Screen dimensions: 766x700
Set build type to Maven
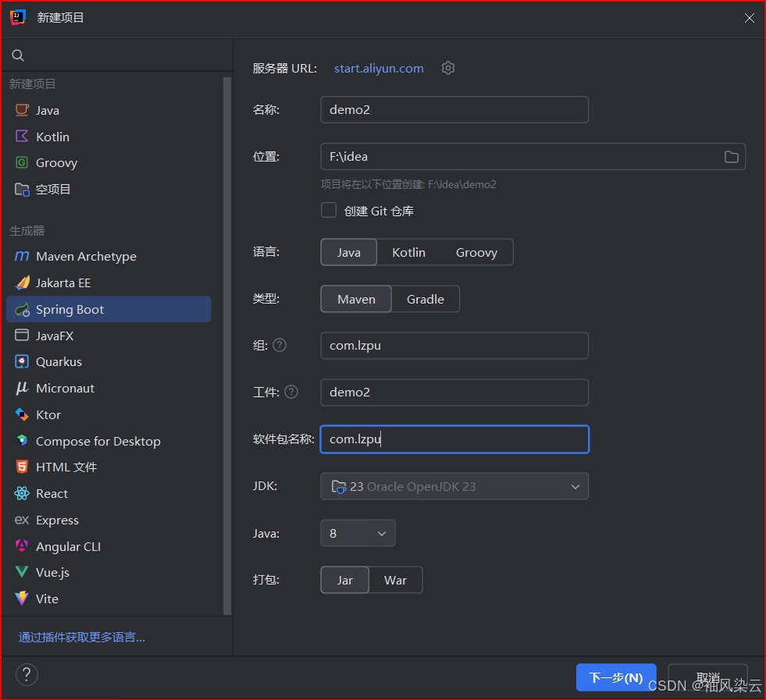pyautogui.click(x=356, y=299)
